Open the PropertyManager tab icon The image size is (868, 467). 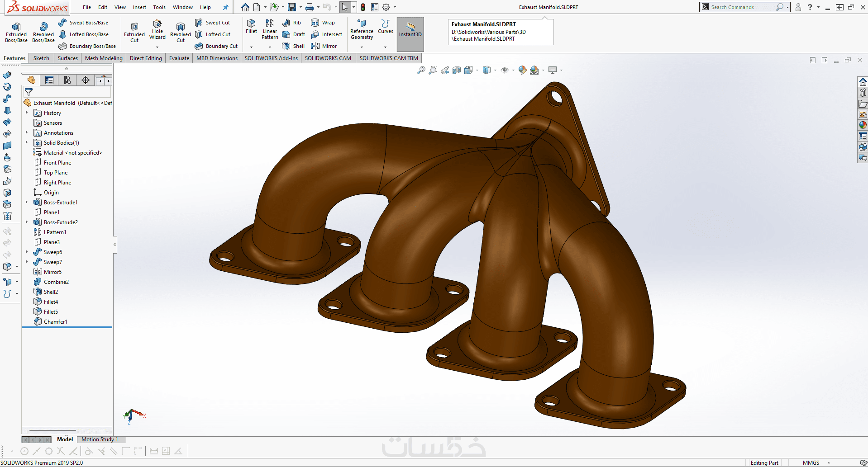(49, 80)
